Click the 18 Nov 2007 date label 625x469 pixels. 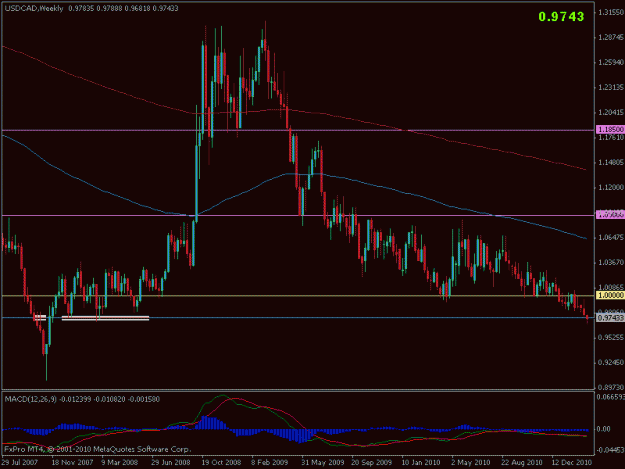click(72, 462)
